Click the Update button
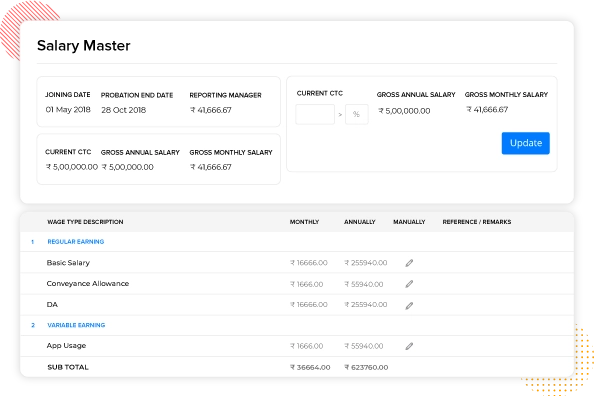Screen dimensions: 594x396 (525, 143)
